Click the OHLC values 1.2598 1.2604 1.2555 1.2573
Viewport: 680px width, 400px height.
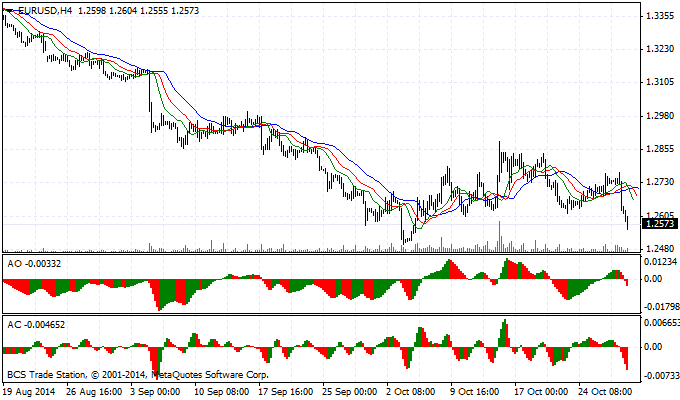point(138,10)
